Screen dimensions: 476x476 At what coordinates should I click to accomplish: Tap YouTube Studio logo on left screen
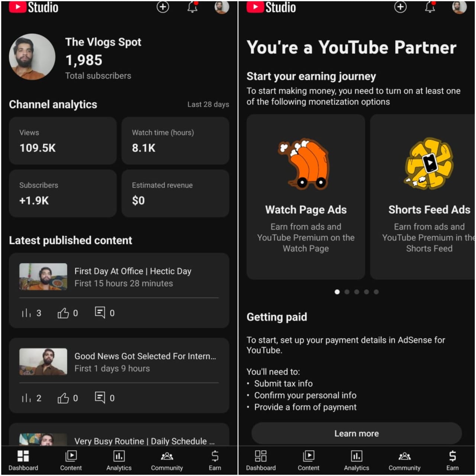coord(33,7)
